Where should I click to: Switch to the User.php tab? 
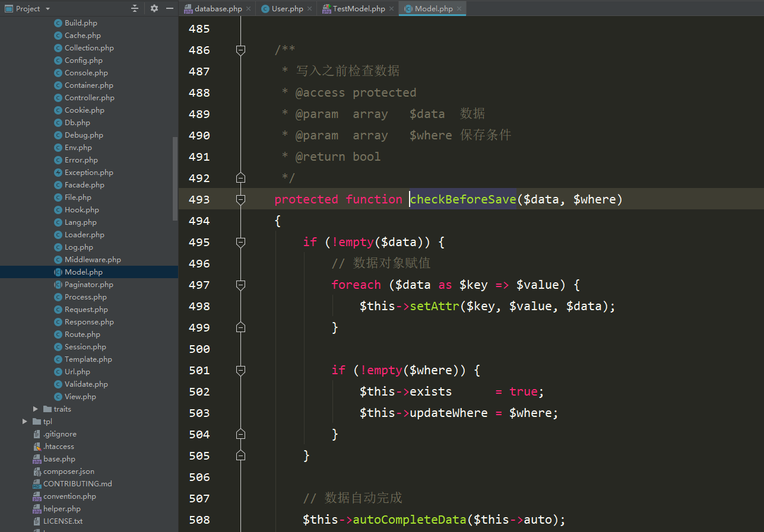click(x=287, y=8)
